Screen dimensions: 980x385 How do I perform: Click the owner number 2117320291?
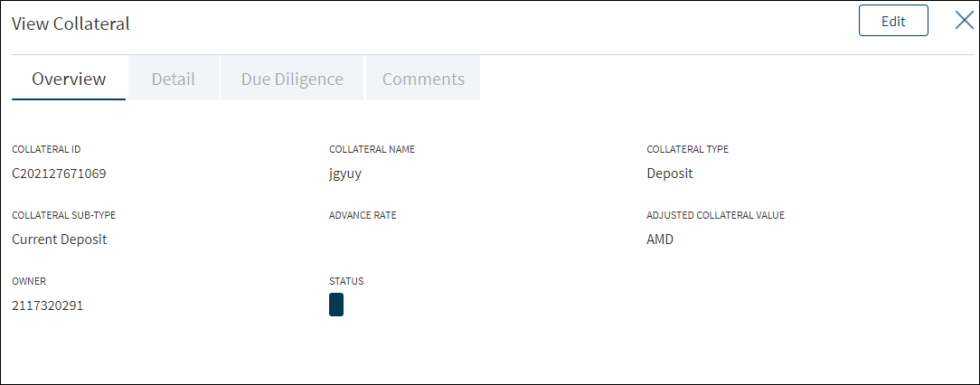click(x=48, y=305)
